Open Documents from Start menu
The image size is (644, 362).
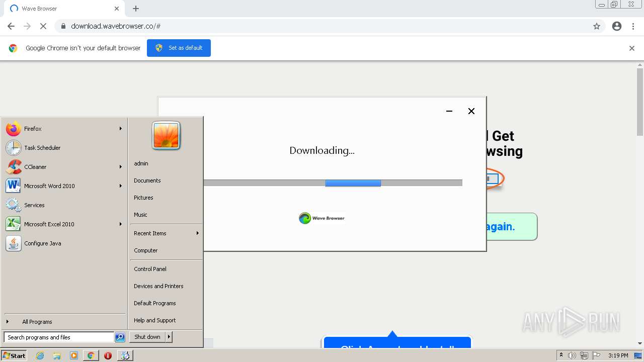click(147, 180)
